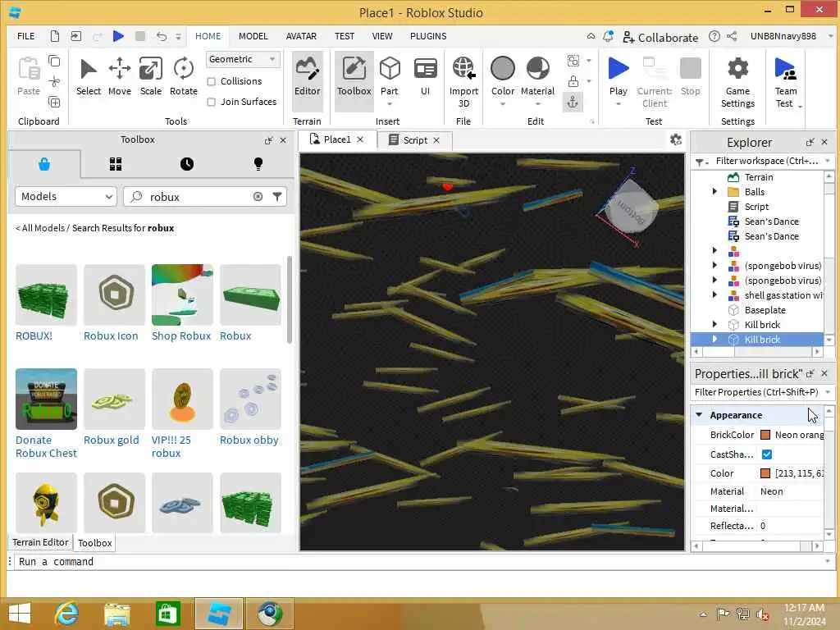Collapse the Appearance properties section
Screen dimensions: 840x630
pos(699,414)
